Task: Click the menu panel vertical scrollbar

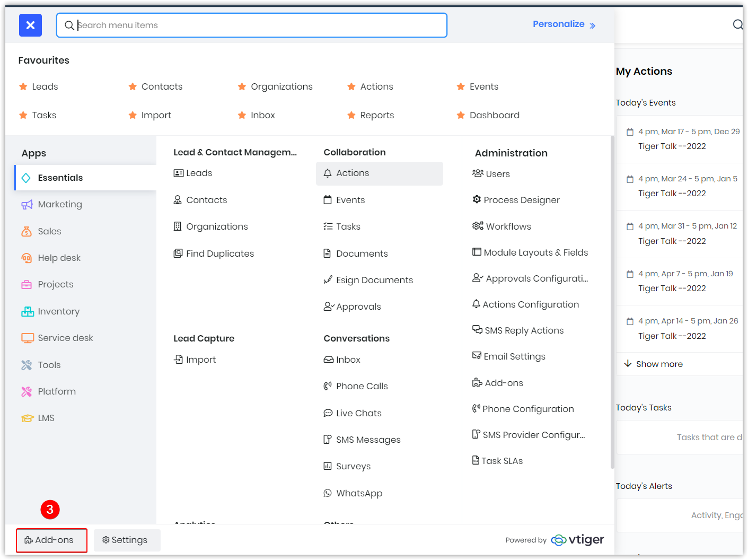Action: (x=612, y=302)
